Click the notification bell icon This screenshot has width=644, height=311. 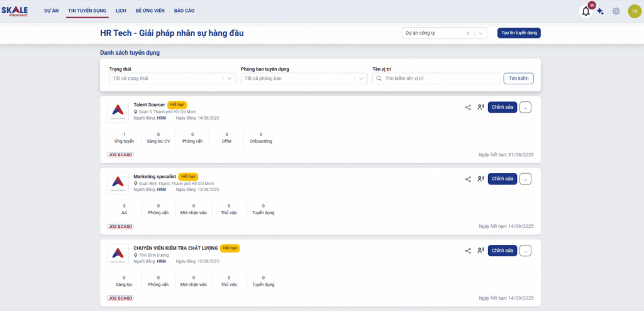pos(586,11)
